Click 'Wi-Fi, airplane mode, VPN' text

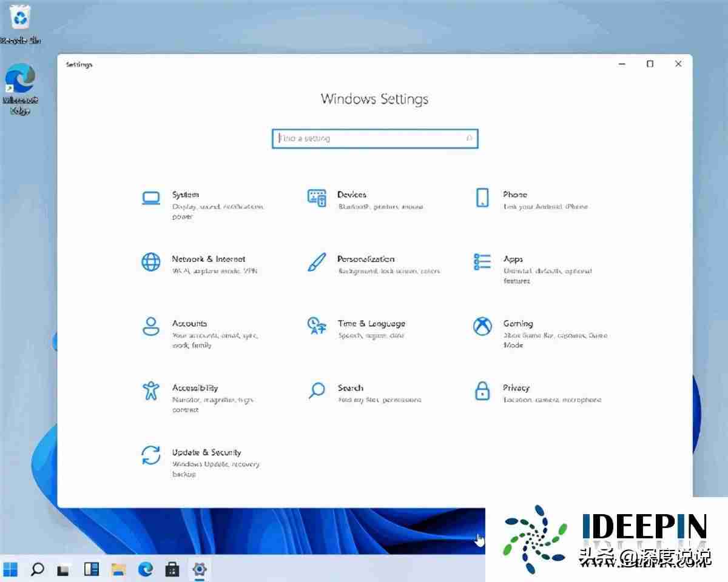(x=215, y=271)
